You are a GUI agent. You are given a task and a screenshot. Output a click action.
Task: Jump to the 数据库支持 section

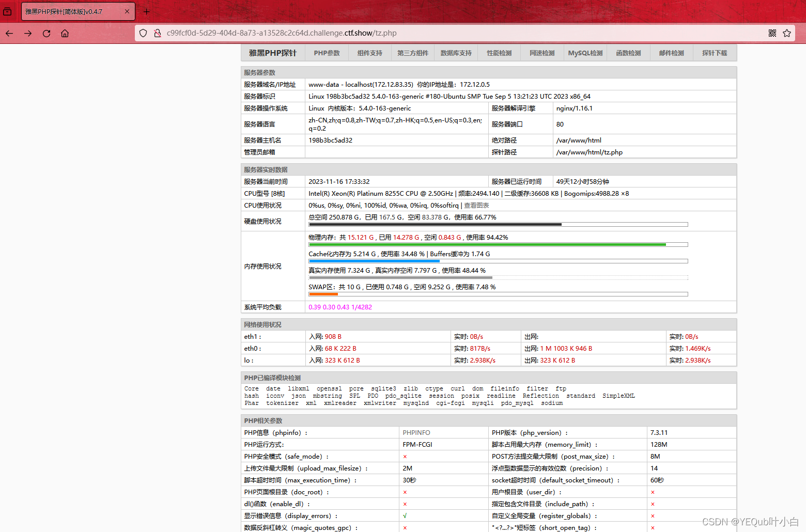tap(456, 53)
